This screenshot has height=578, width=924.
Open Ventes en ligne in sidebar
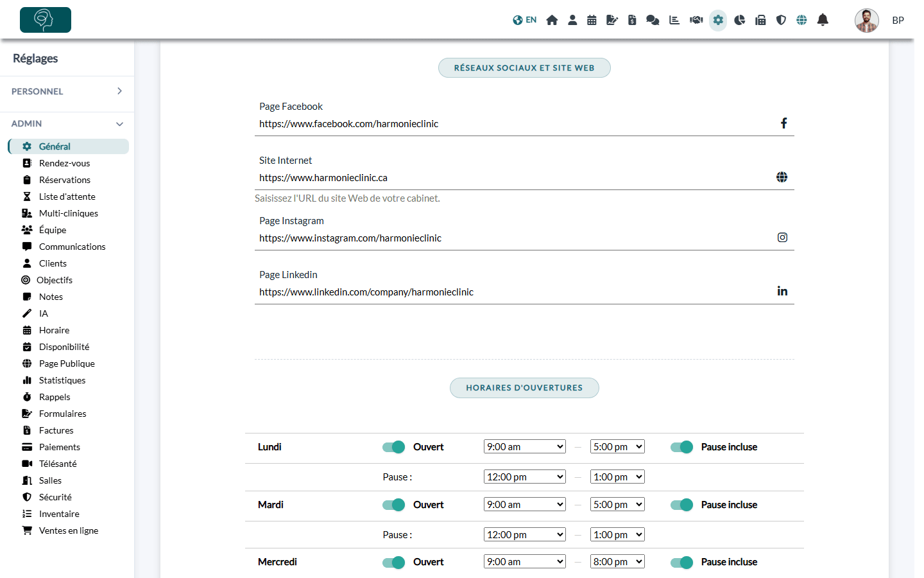68,530
